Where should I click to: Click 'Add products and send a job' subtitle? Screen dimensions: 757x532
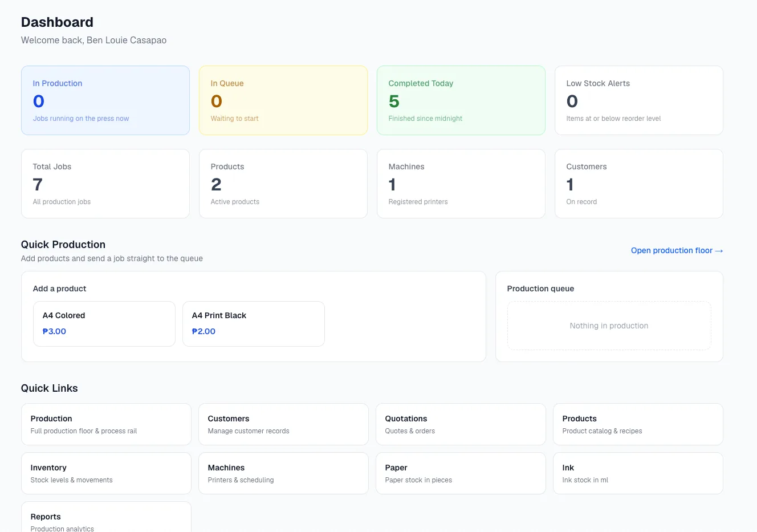(x=112, y=258)
